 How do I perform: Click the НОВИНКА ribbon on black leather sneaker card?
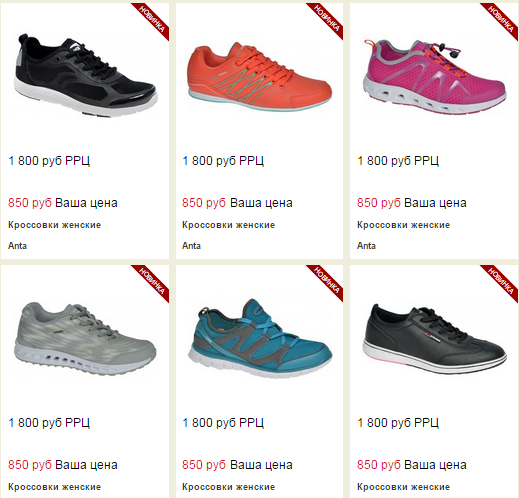click(501, 282)
